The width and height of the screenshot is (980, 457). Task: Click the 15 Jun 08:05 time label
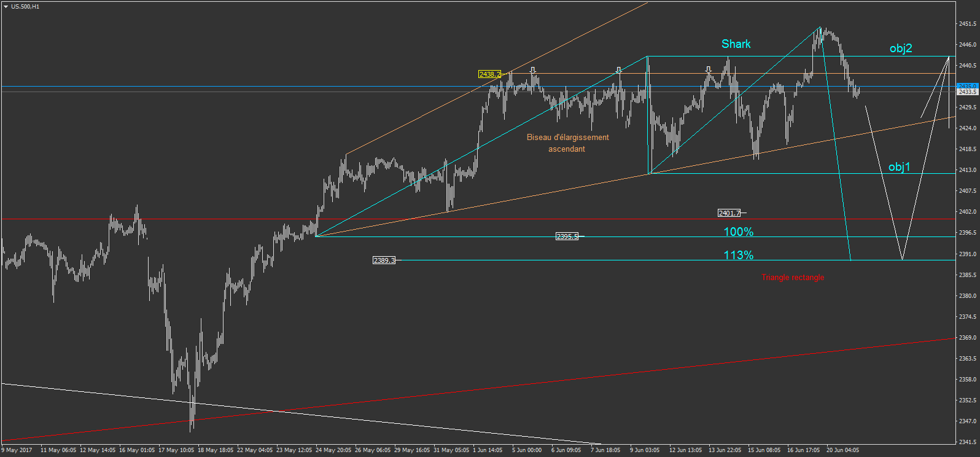coord(764,450)
